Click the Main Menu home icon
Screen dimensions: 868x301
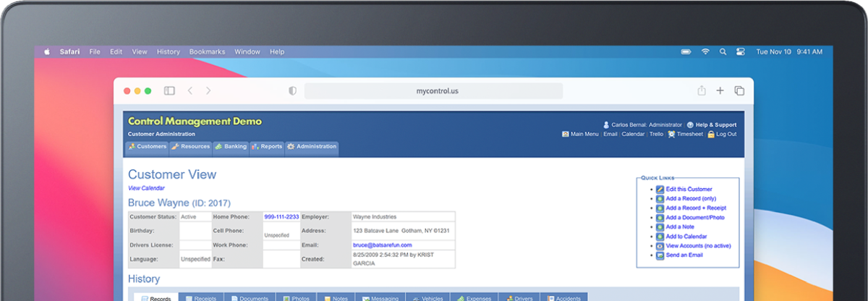click(x=566, y=135)
